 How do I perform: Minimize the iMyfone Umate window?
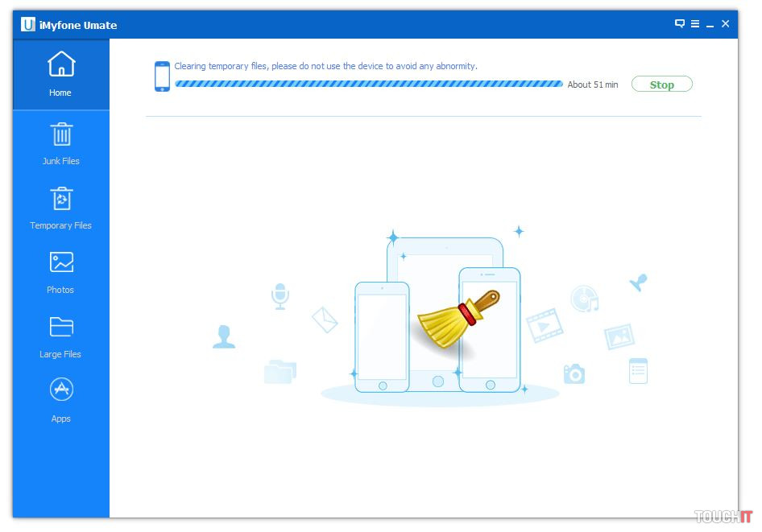[710, 25]
